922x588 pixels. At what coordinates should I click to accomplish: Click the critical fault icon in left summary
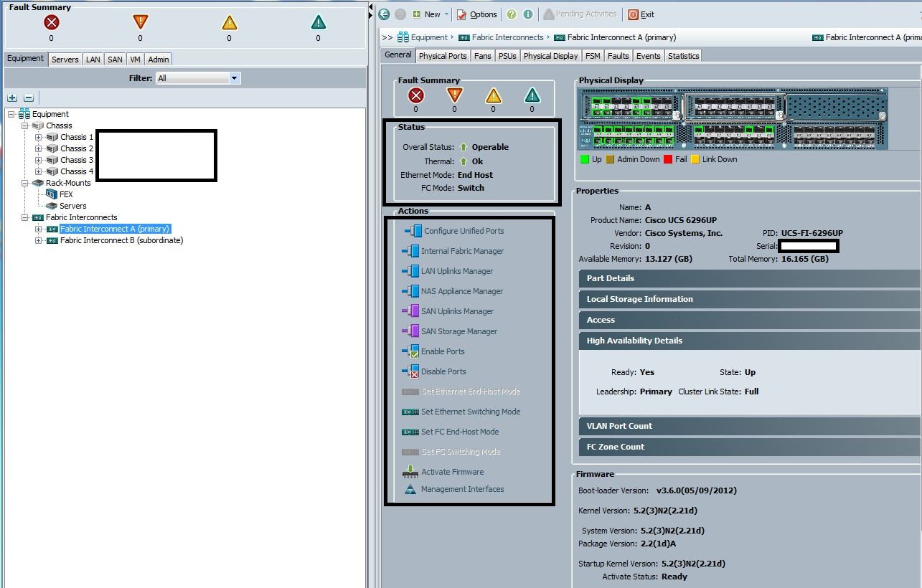click(51, 22)
